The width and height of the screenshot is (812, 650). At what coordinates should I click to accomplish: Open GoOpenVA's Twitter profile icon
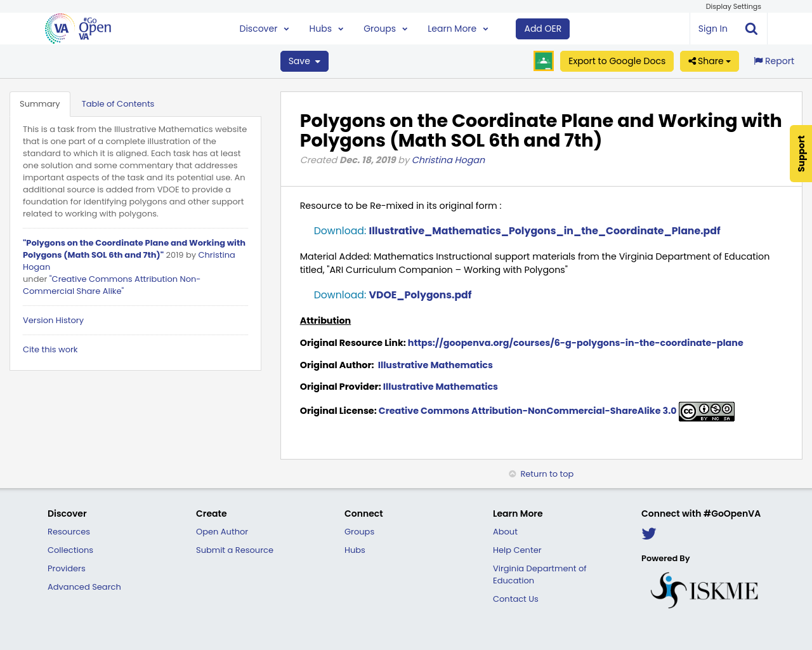click(649, 533)
